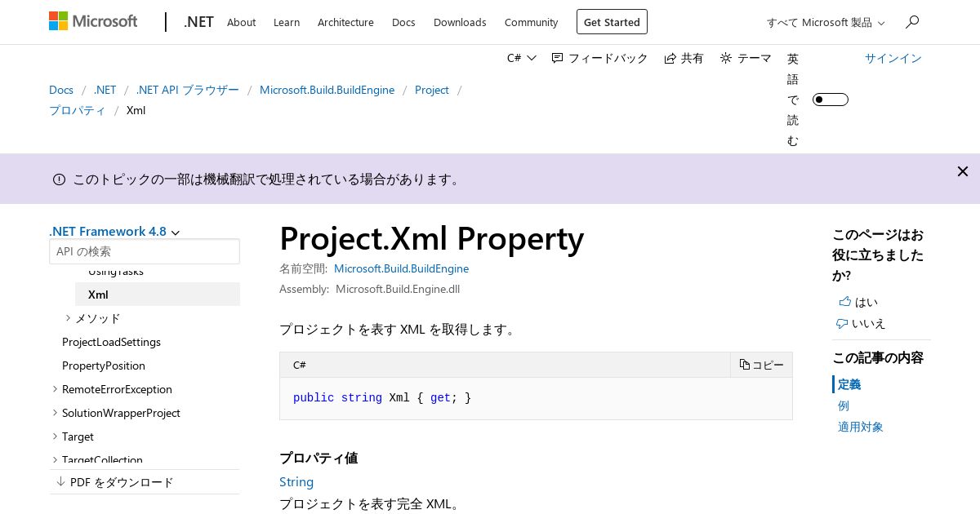This screenshot has height=514, width=980.
Task: Open the Downloads menu item
Action: click(x=460, y=22)
